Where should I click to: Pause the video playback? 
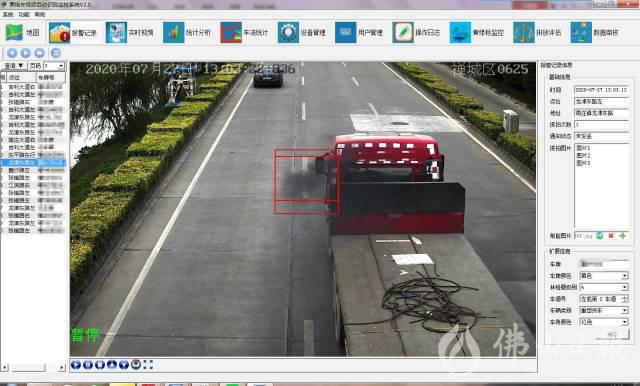88,365
